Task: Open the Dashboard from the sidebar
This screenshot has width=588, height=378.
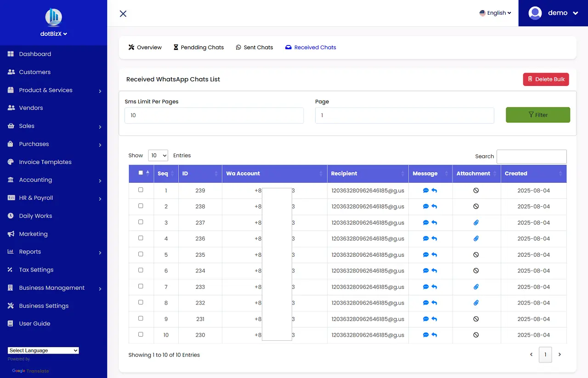Action: [34, 54]
